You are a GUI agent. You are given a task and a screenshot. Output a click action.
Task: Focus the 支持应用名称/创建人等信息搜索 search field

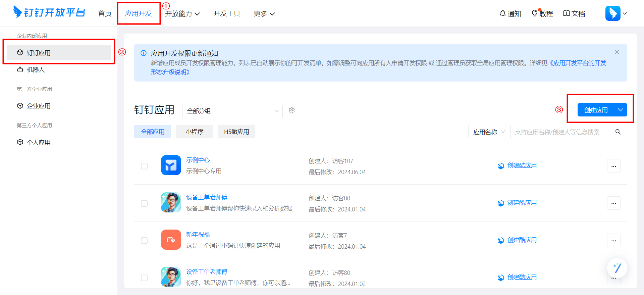point(562,132)
